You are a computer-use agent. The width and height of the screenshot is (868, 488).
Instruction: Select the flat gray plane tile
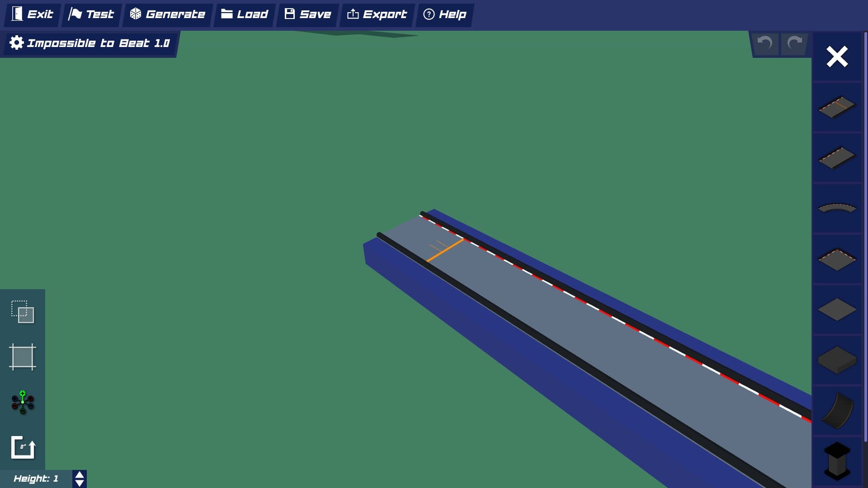837,310
